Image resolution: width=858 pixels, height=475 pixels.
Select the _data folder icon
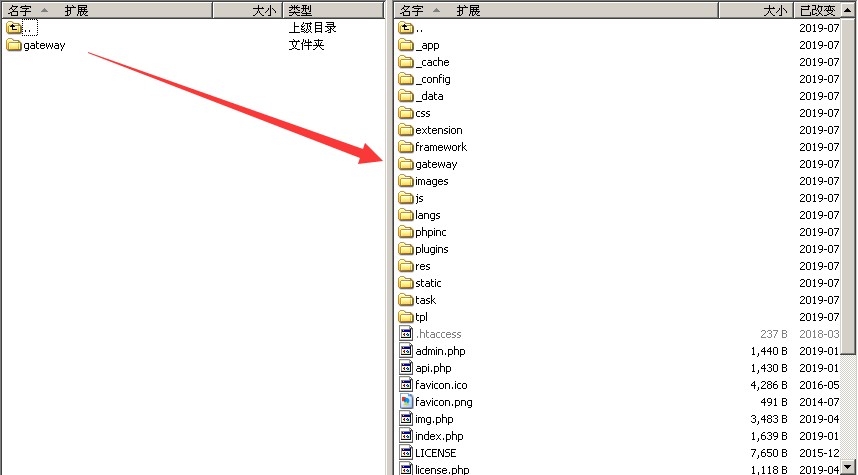[405, 96]
